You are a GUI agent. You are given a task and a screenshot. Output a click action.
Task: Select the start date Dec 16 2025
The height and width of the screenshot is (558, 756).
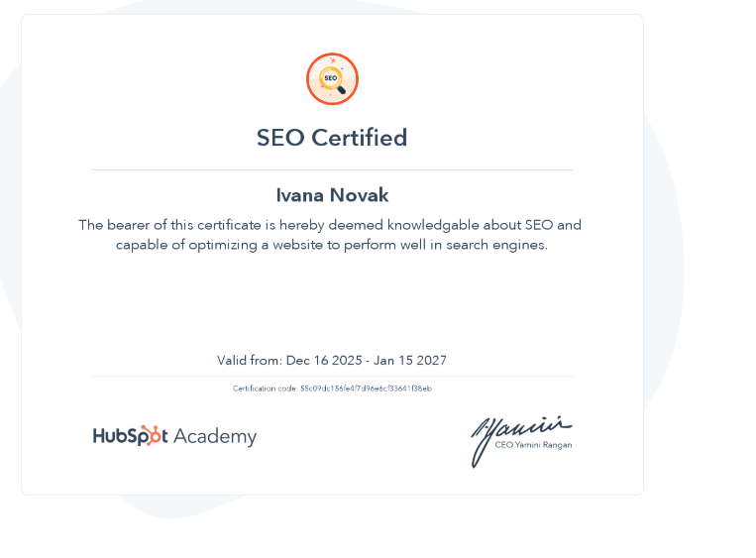324,360
